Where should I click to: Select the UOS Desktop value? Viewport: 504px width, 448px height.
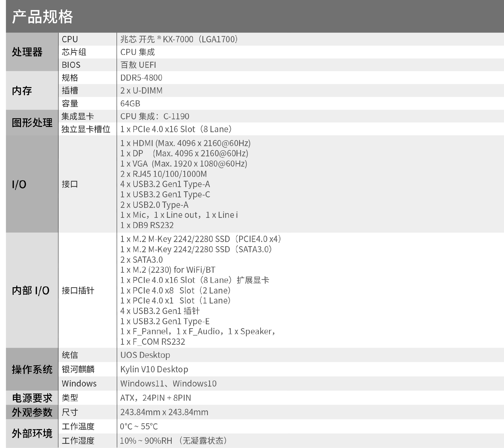[x=145, y=355]
